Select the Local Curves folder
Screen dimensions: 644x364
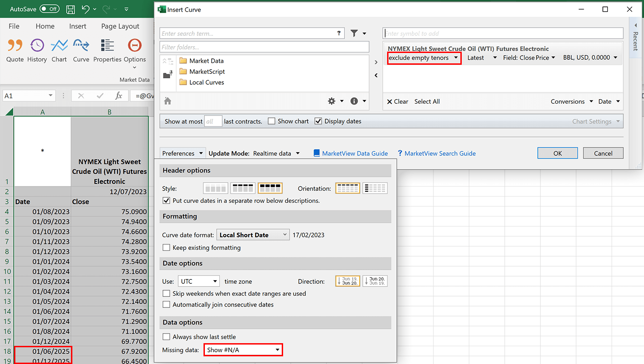point(202,82)
